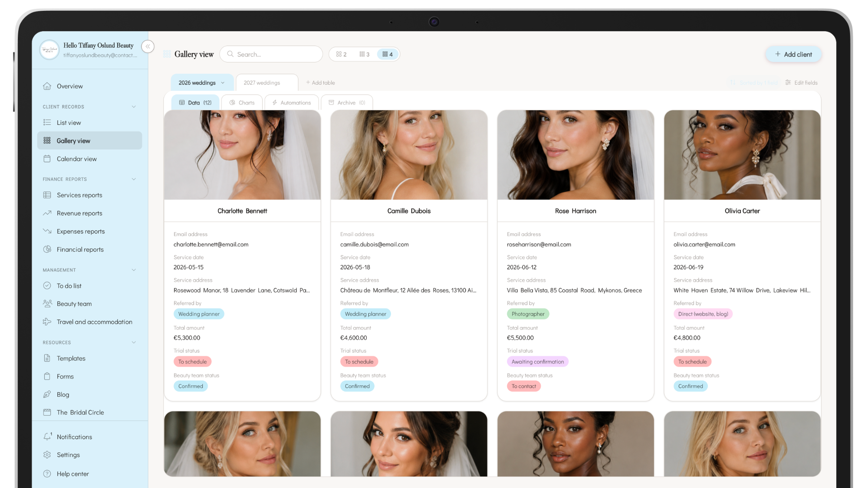868x488 pixels.
Task: Collapse the Finance Reports section chevron
Action: click(x=134, y=179)
